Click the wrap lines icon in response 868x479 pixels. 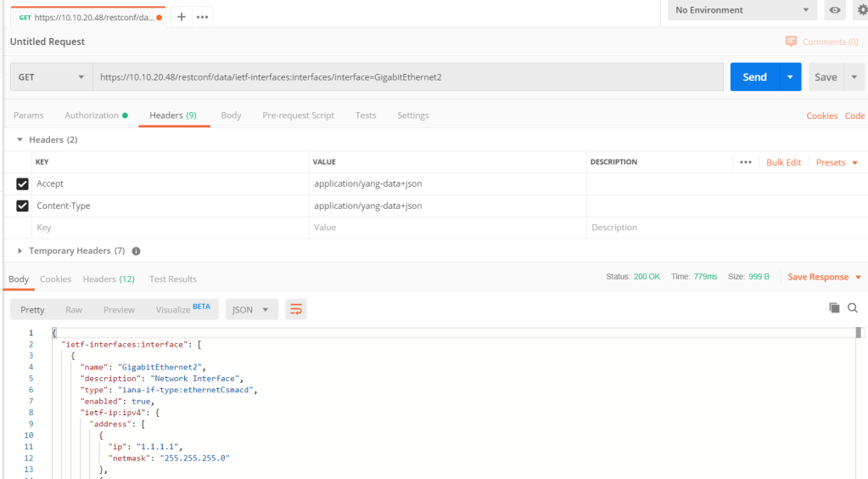296,310
